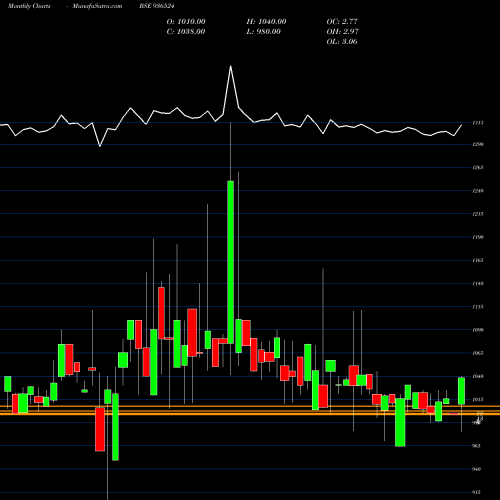Screen dimensions: 500x500
Task: Select the "O: 1010.00" open value
Action: pyautogui.click(x=186, y=22)
